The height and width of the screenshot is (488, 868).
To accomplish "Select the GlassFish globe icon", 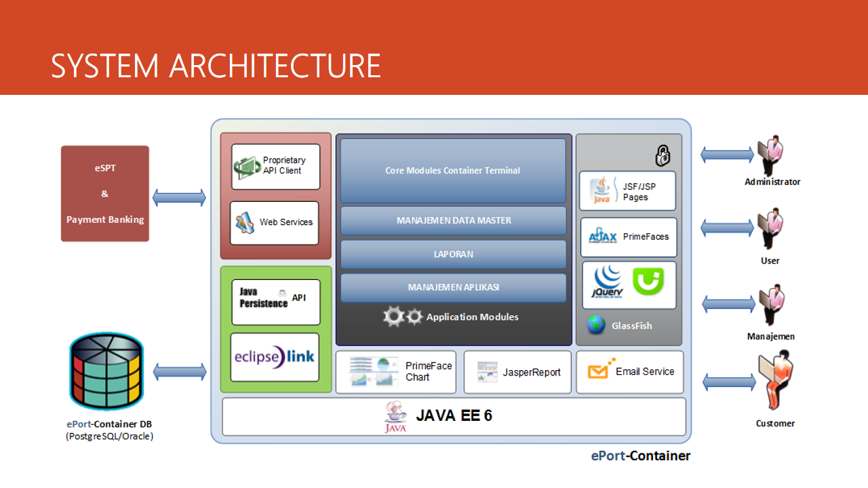I will coord(596,325).
